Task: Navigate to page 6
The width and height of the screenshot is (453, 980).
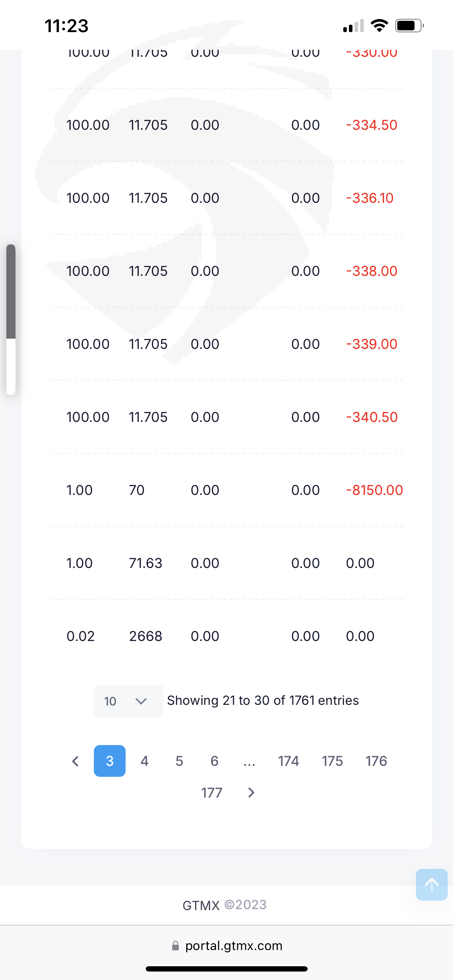Action: pos(214,761)
